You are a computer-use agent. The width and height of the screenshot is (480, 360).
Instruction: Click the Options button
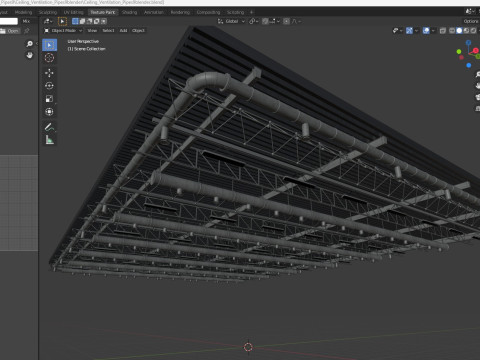pyautogui.click(x=471, y=21)
